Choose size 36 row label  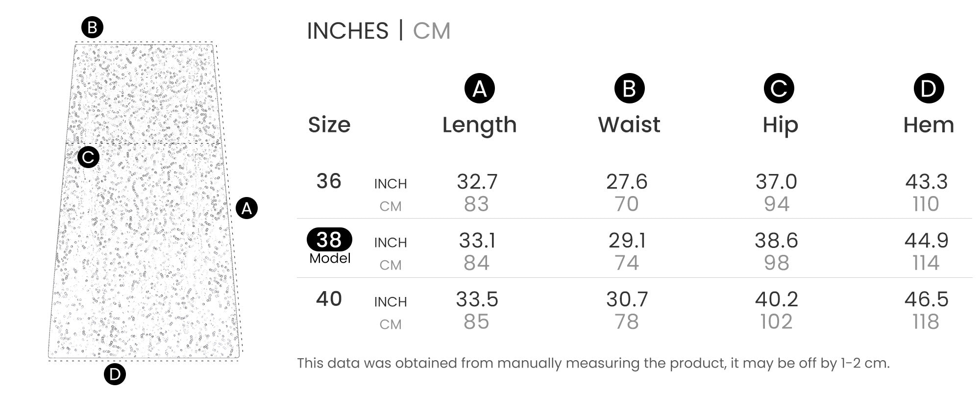tap(329, 181)
